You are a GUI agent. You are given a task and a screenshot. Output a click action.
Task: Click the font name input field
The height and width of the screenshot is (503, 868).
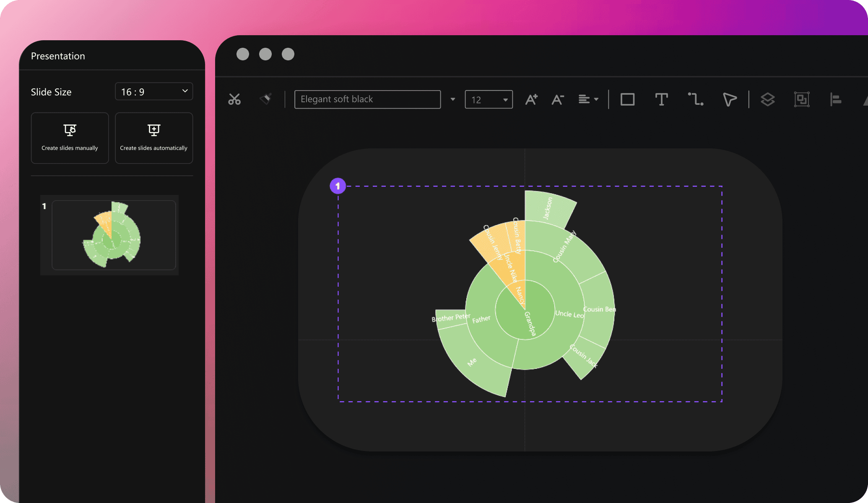[x=369, y=99]
